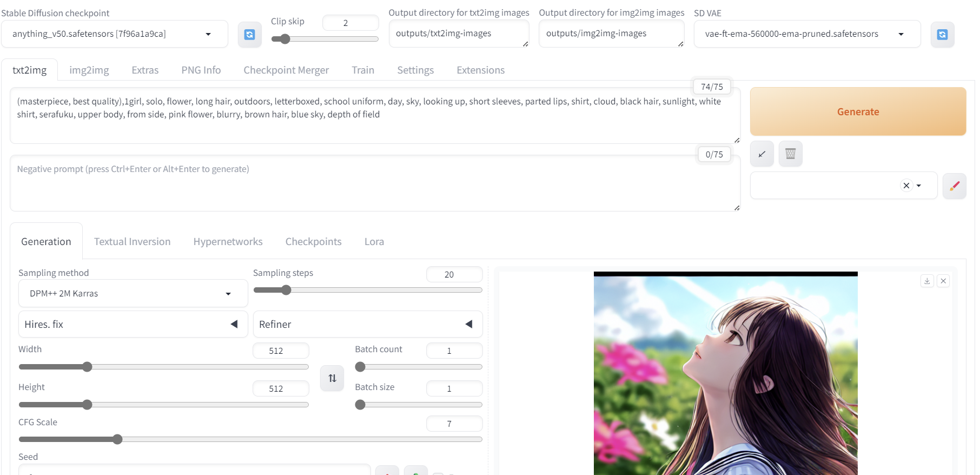The image size is (980, 475).
Task: Click the 74/75 prompt token counter
Action: point(712,87)
